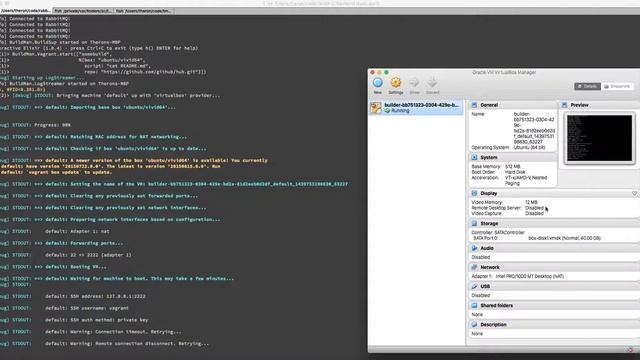The height and width of the screenshot is (360, 640).
Task: Click the green Running status icon
Action: (x=387, y=111)
